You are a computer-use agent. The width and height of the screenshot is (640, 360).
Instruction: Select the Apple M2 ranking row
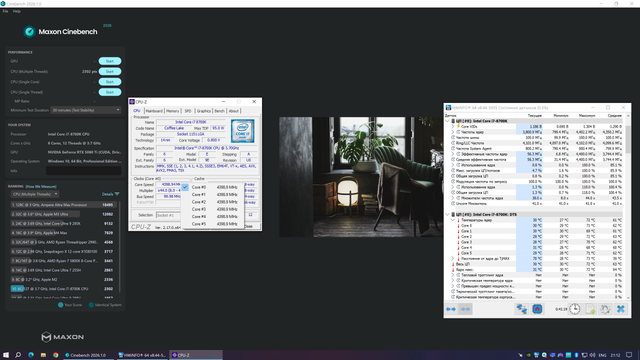(63, 280)
